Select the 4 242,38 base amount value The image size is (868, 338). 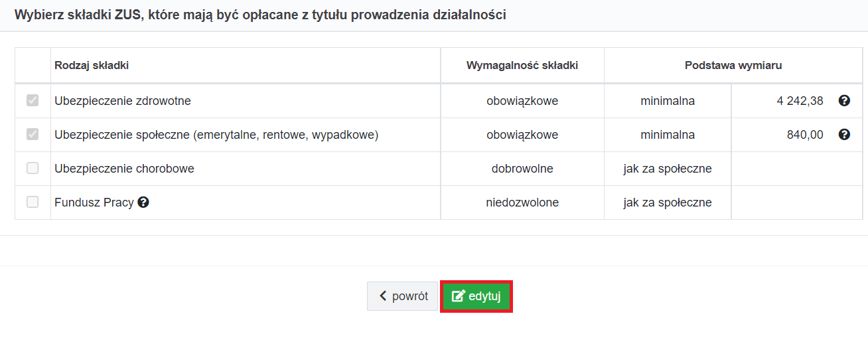point(800,101)
